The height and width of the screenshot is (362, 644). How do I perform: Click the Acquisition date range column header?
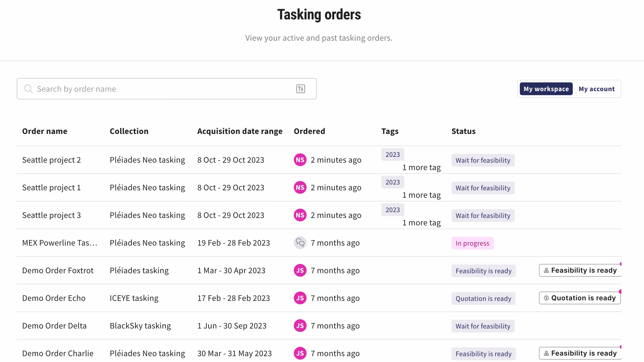(x=240, y=131)
